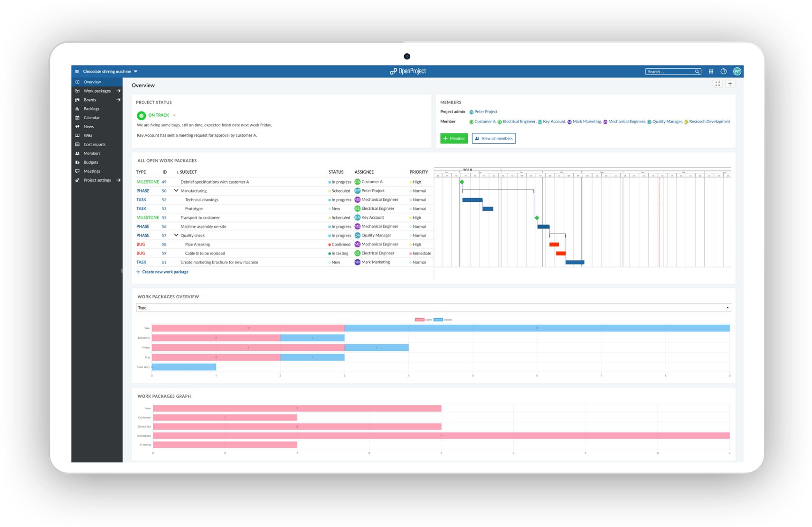
Task: Collapse the Quality check phase row
Action: pyautogui.click(x=176, y=235)
